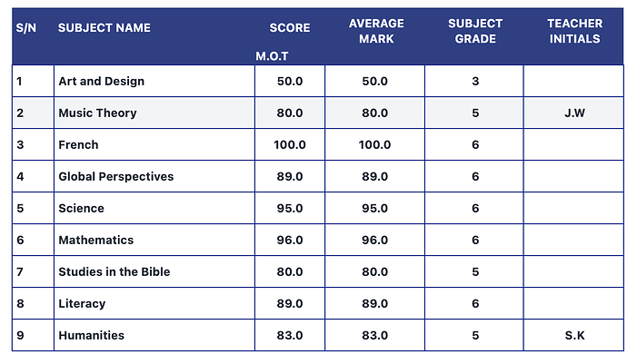Select the 96.0 average mark for Mathematics
Image resolution: width=627 pixels, height=364 pixels.
[374, 241]
